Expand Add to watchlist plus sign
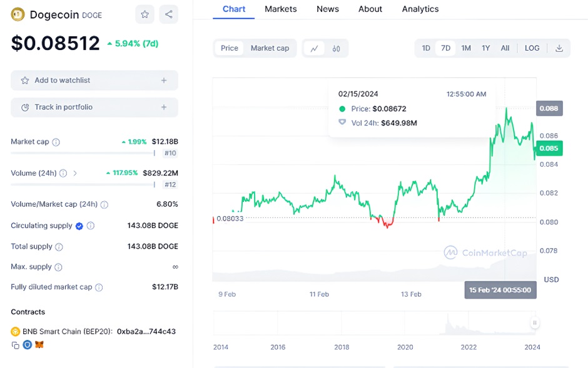 point(164,80)
